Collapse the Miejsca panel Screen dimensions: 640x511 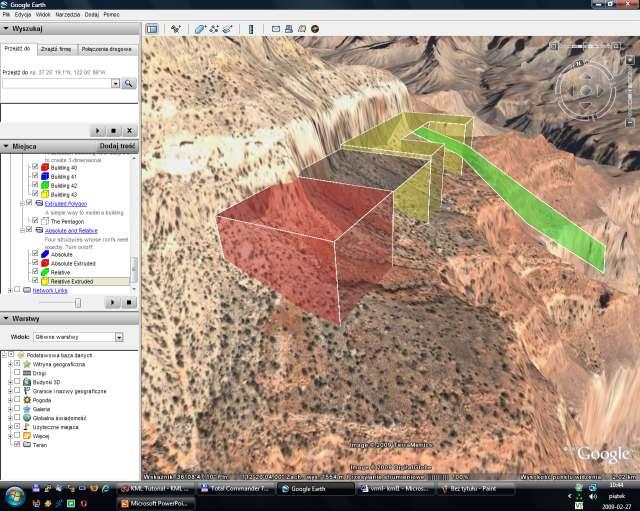[x=6, y=146]
